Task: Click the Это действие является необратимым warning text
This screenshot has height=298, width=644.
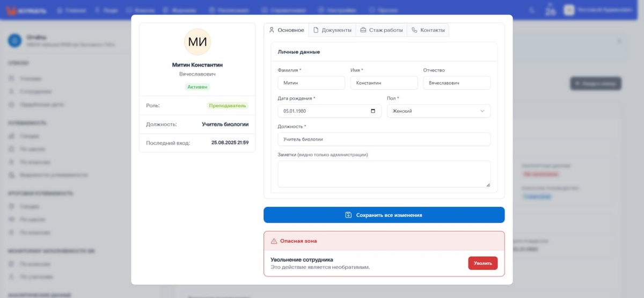Action: (x=320, y=267)
